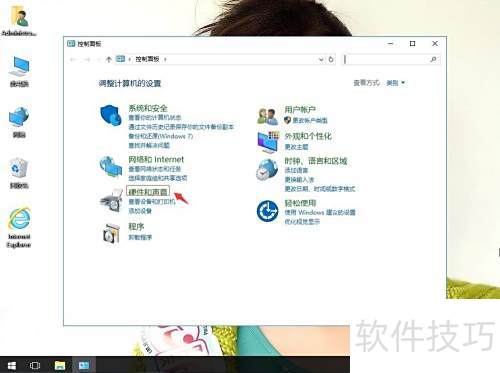
Task: Click the Control Panel taskbar button
Action: click(x=84, y=365)
